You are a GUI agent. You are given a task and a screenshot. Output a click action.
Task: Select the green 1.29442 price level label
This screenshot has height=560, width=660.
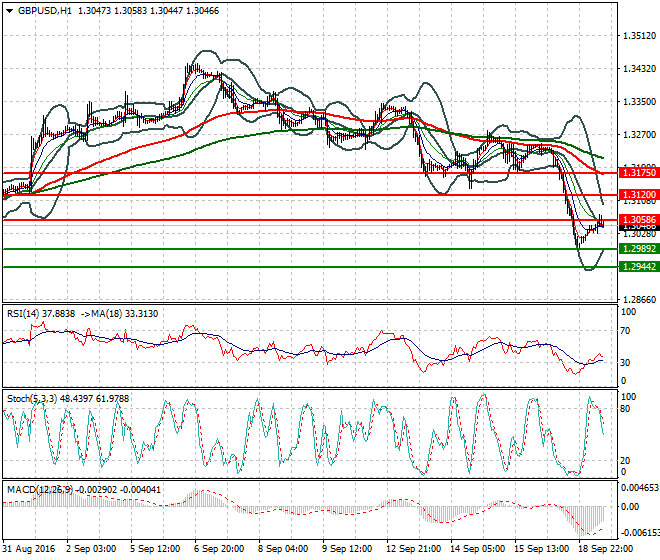[x=639, y=267]
